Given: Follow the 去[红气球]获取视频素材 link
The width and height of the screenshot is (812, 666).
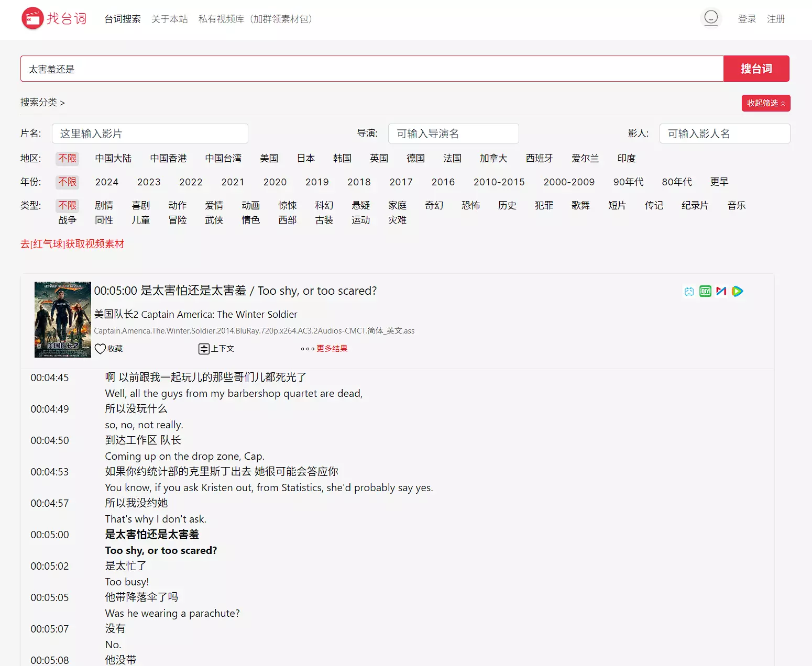Looking at the screenshot, I should click(x=72, y=244).
